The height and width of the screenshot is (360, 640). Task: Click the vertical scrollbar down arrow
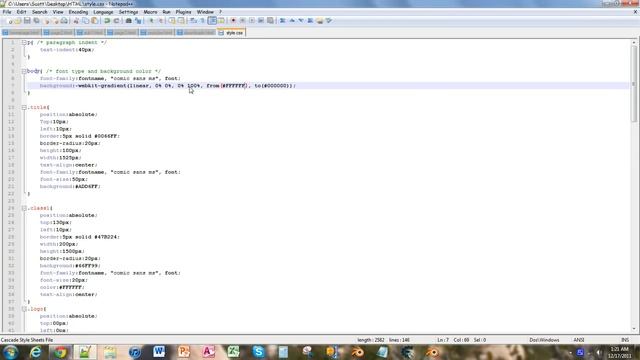click(x=634, y=329)
